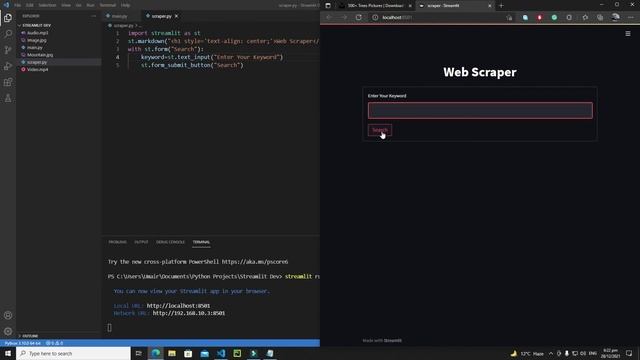Open the browser tab actions menu icon
Image resolution: width=640 pixels, height=360 pixels.
tap(328, 6)
